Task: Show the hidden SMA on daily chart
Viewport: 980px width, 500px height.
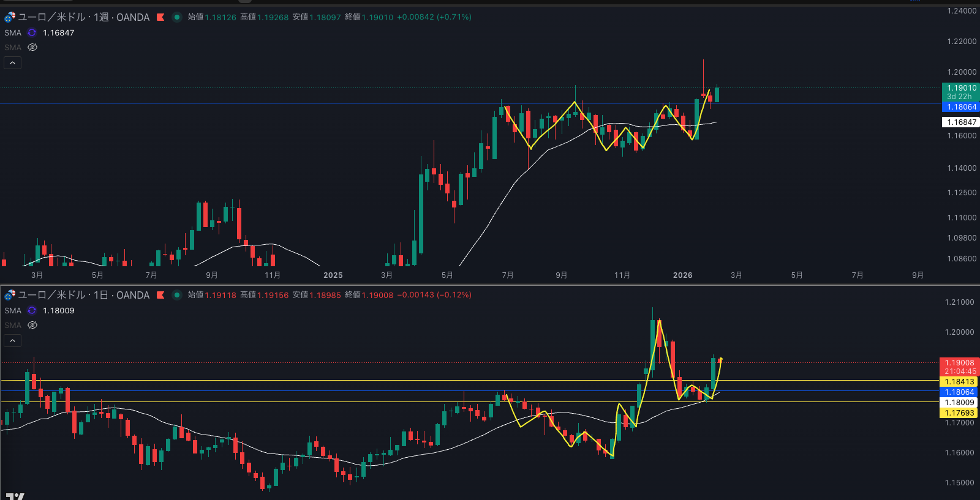Action: coord(32,326)
